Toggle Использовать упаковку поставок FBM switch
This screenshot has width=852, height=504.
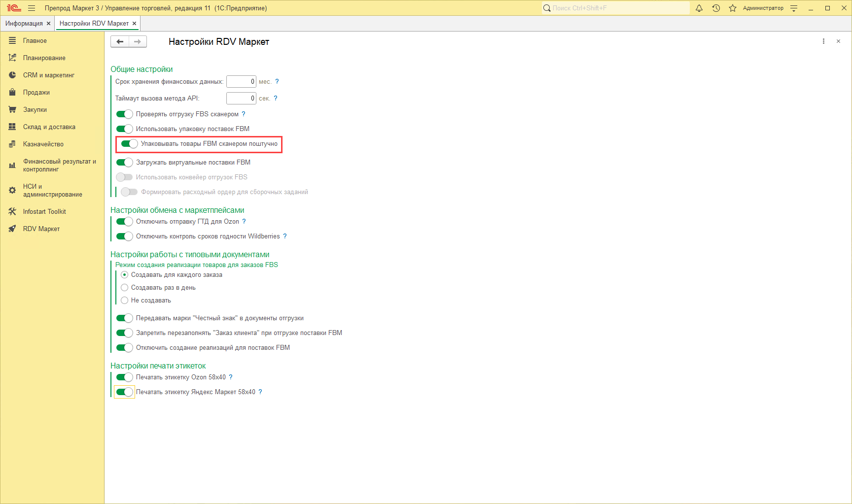[x=124, y=129]
